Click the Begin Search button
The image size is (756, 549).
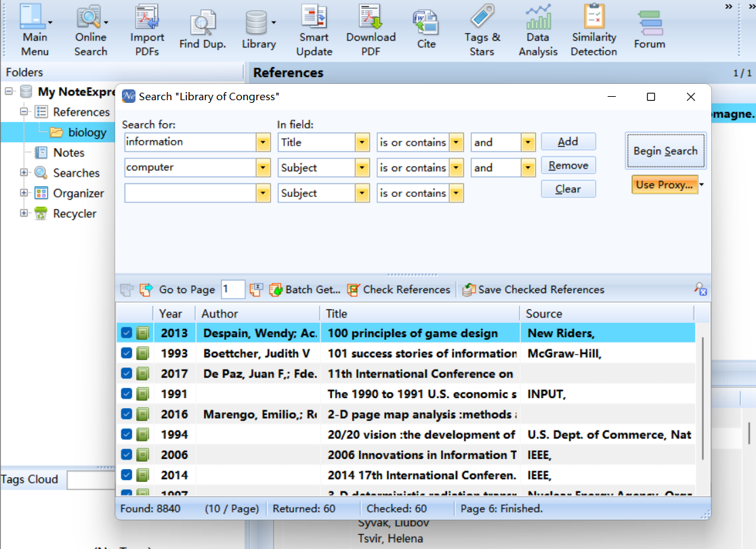[665, 151]
